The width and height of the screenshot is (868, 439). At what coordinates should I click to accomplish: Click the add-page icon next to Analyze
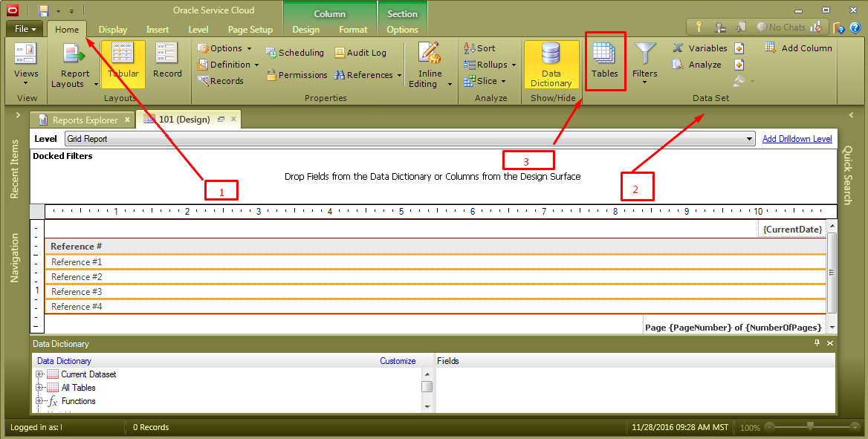pyautogui.click(x=739, y=65)
